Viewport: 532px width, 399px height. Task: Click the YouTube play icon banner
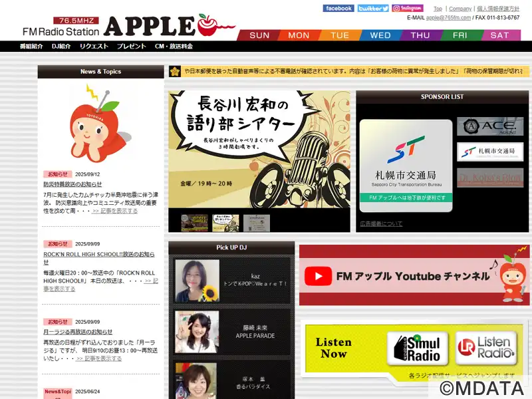pos(318,276)
